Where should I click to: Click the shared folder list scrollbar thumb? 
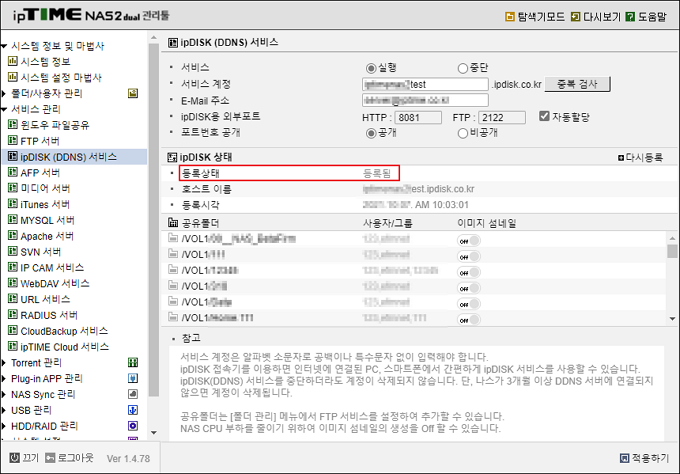point(672,251)
